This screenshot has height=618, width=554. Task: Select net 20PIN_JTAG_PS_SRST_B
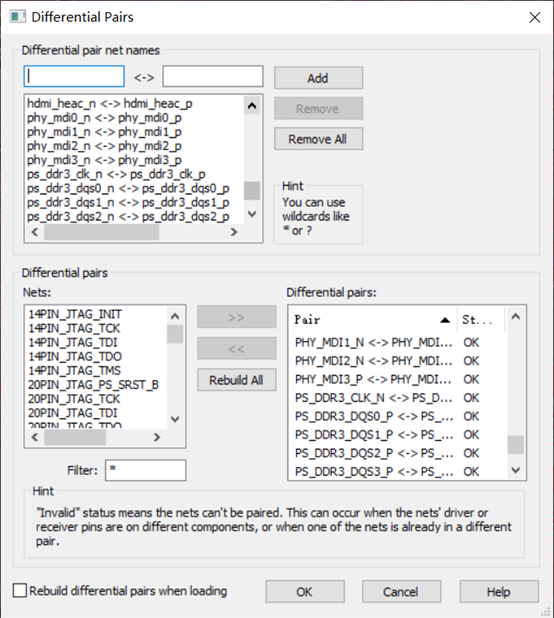pyautogui.click(x=97, y=385)
